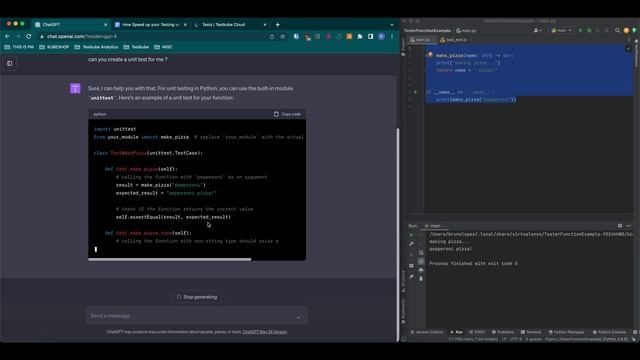Share this page from the address bar

pos(272,36)
